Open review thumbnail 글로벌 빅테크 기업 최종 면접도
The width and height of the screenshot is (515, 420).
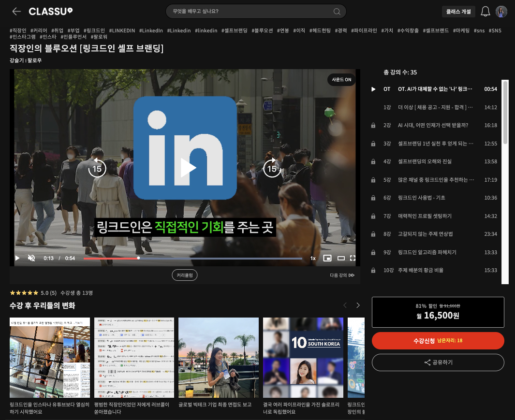[219, 358]
